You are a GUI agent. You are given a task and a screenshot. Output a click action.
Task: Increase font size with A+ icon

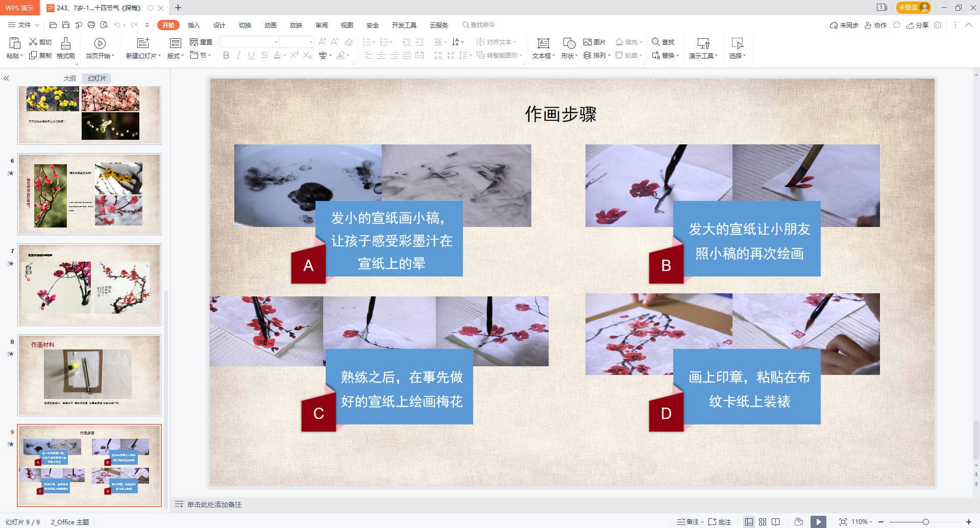click(x=322, y=42)
